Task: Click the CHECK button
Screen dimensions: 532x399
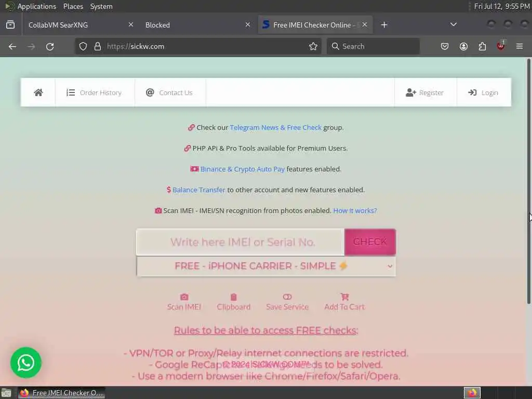Action: coord(370,242)
